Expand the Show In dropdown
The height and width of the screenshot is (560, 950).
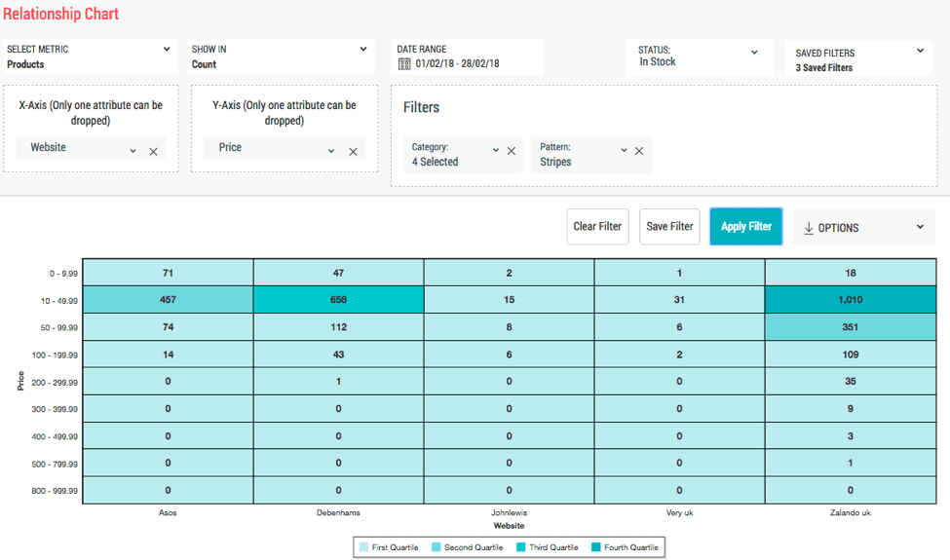363,50
